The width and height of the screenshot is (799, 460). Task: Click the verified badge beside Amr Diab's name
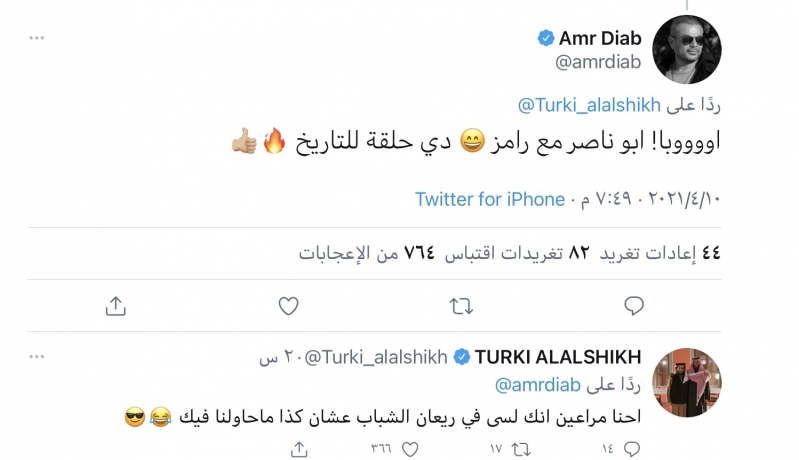coord(546,38)
